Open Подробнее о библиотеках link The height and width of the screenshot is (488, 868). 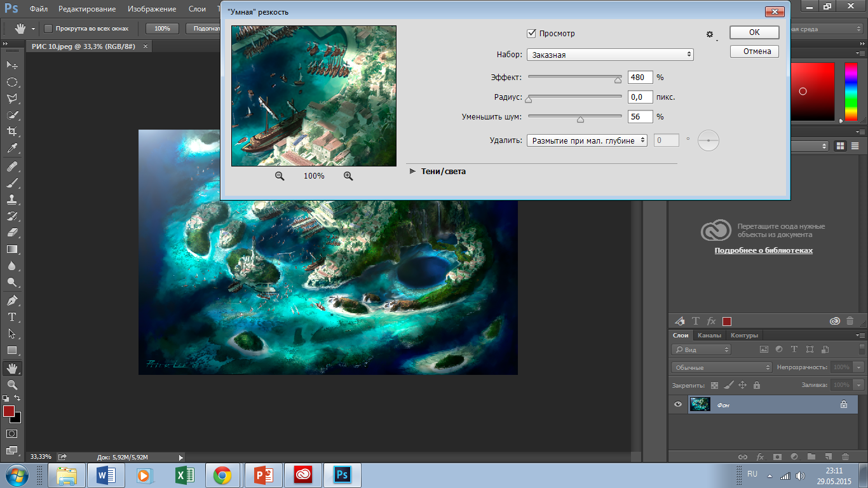click(763, 250)
